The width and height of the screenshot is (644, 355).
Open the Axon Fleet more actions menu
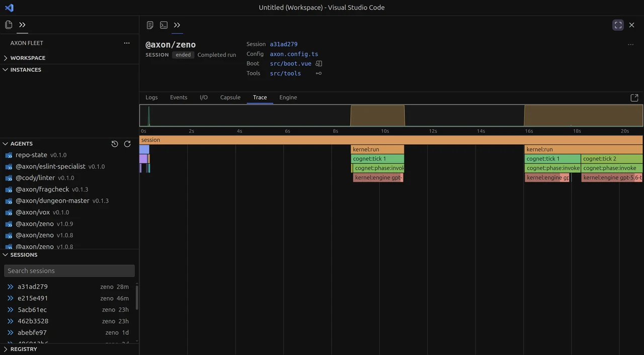[x=127, y=43]
